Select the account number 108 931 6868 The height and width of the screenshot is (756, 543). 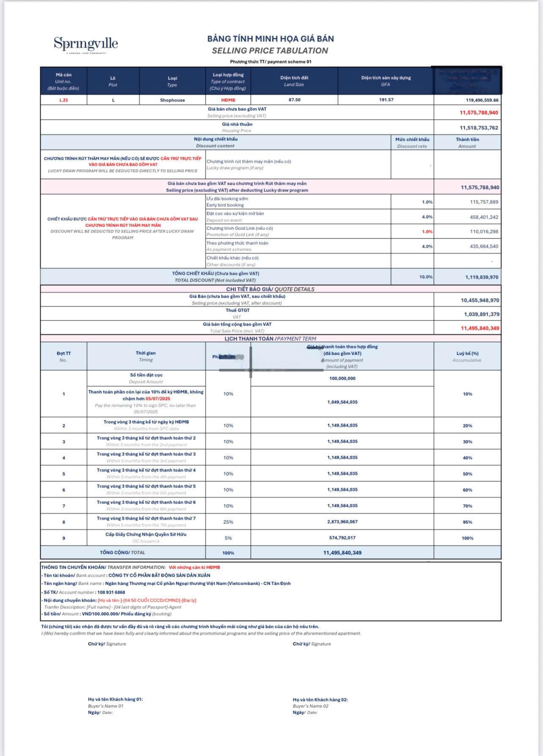pos(111,592)
